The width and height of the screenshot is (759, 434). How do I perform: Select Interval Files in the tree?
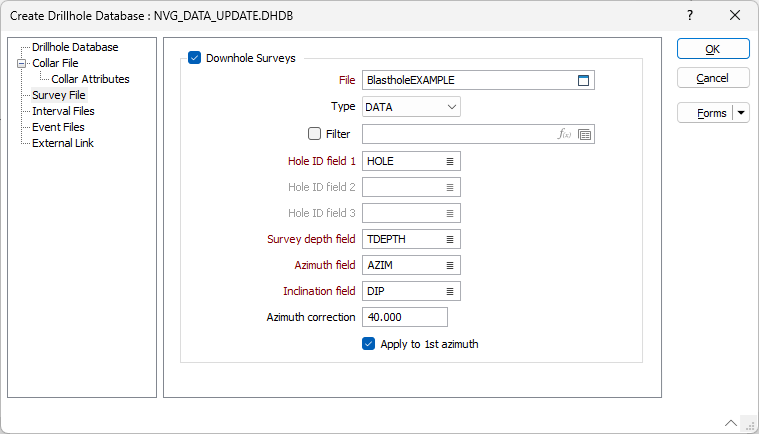63,111
